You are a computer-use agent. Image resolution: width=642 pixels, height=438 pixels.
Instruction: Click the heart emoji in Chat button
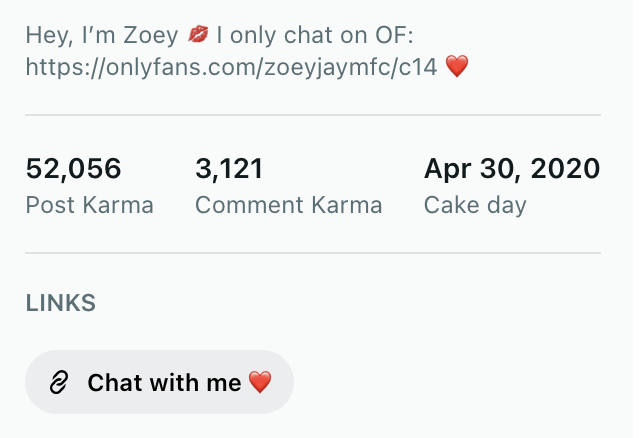pos(260,382)
